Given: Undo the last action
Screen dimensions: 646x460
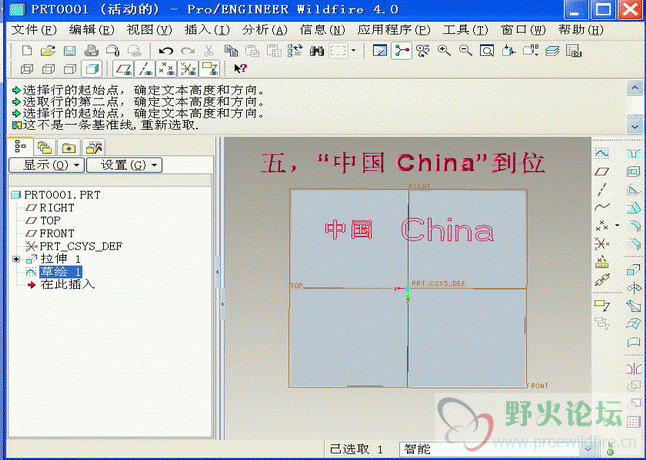Looking at the screenshot, I should (166, 51).
